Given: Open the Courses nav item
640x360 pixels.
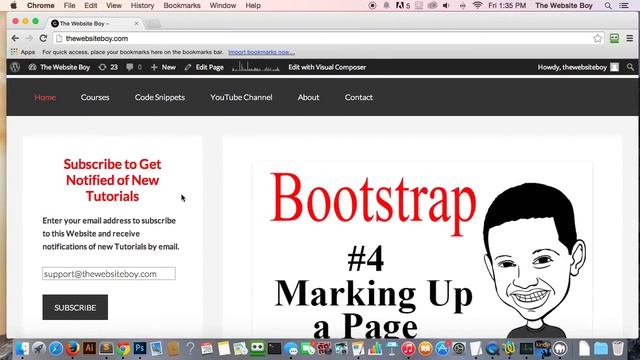Looking at the screenshot, I should point(95,97).
